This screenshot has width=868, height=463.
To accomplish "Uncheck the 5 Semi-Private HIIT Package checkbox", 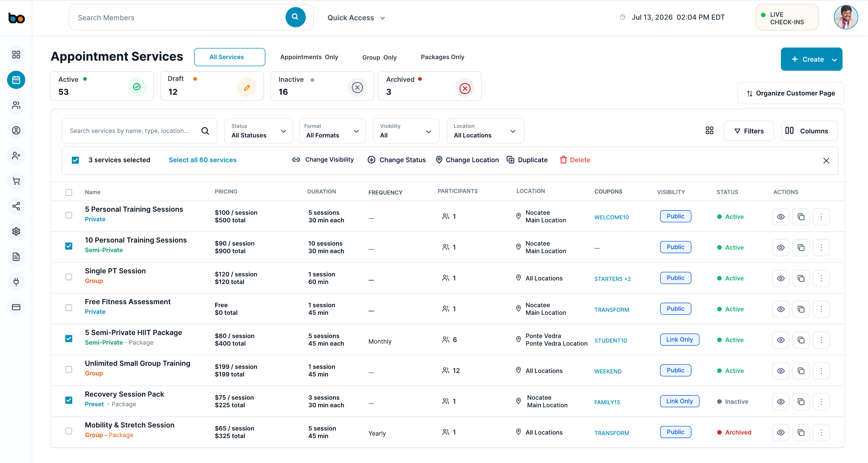I will [x=69, y=339].
